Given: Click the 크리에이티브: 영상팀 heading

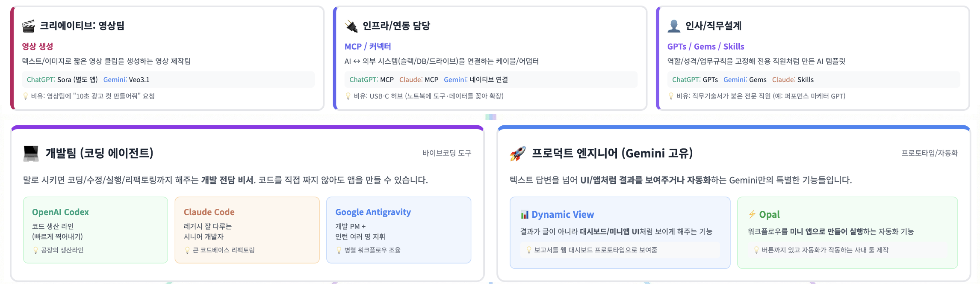Looking at the screenshot, I should (82, 26).
